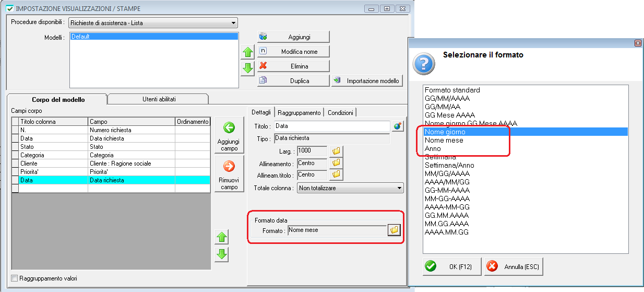Click the Elimina button

coord(293,66)
